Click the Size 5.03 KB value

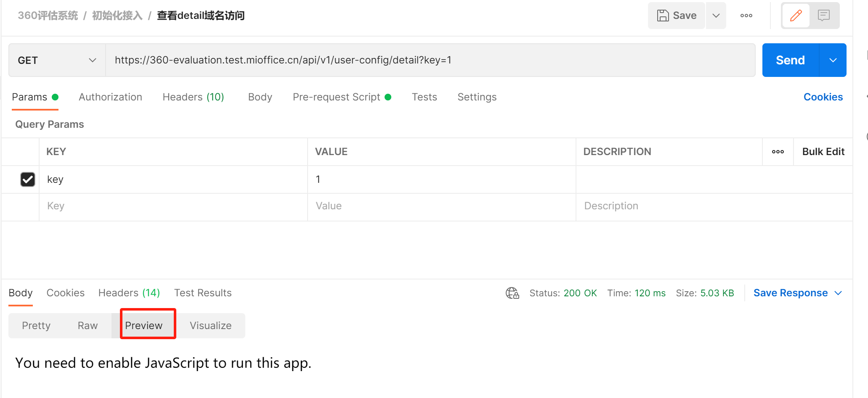tap(717, 293)
